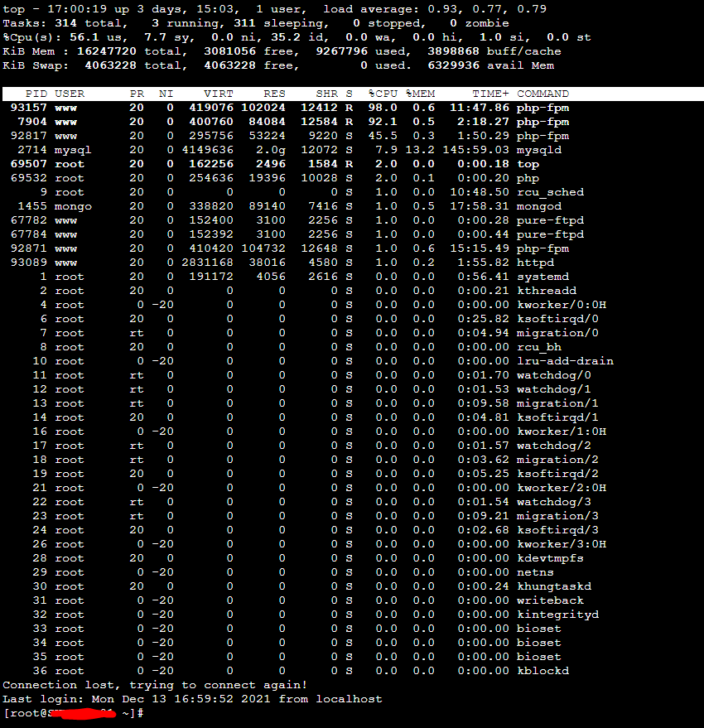The image size is (704, 728).
Task: Click kintegrityd process name
Action: point(557,615)
